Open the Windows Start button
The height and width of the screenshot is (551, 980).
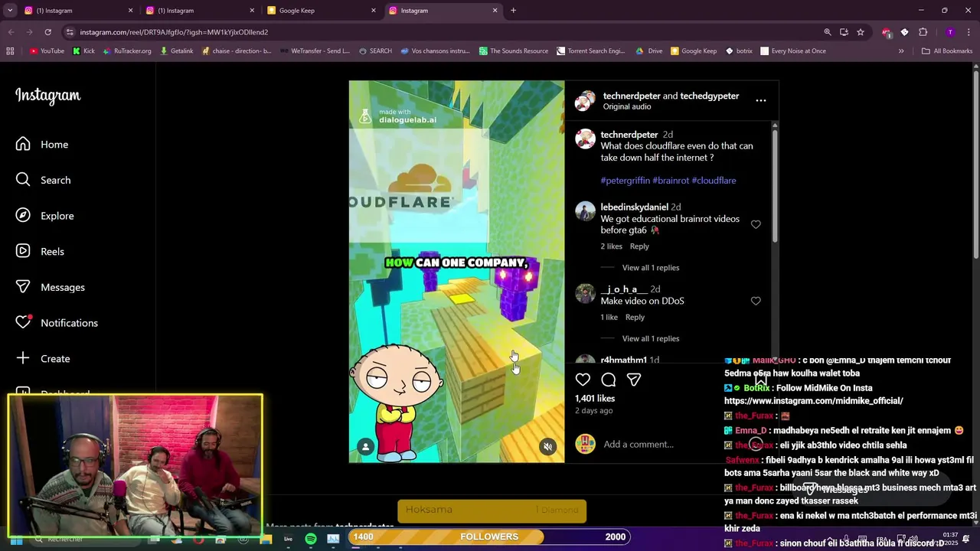tap(16, 540)
